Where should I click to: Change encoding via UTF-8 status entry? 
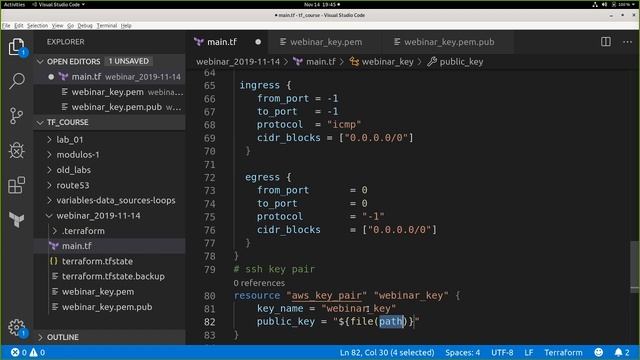click(x=502, y=352)
